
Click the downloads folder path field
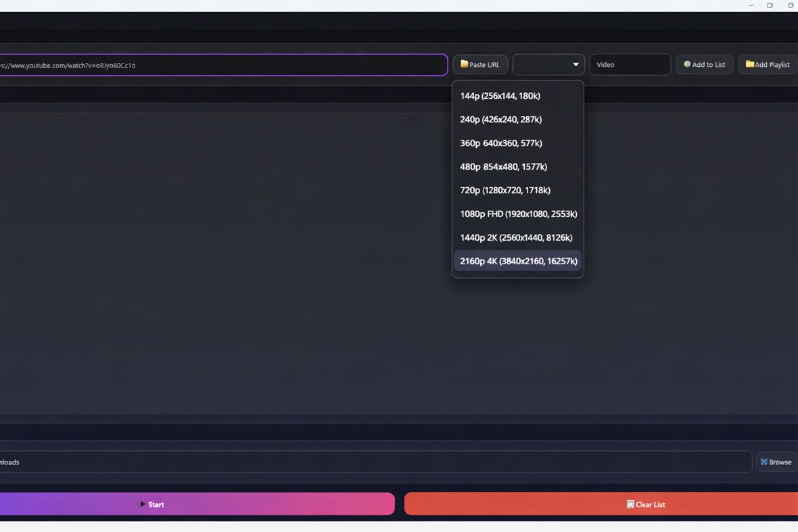tap(372, 462)
